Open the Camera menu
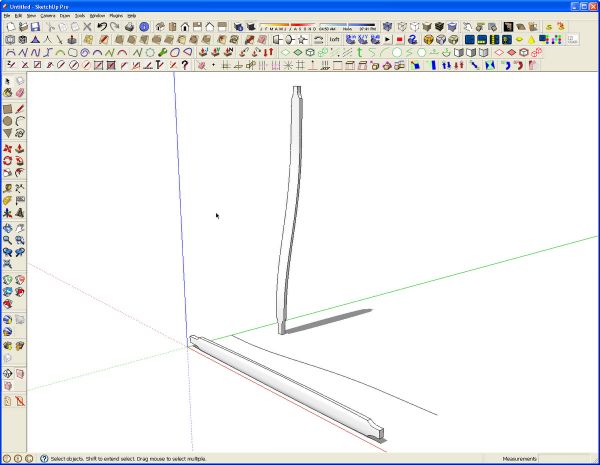 pyautogui.click(x=48, y=16)
